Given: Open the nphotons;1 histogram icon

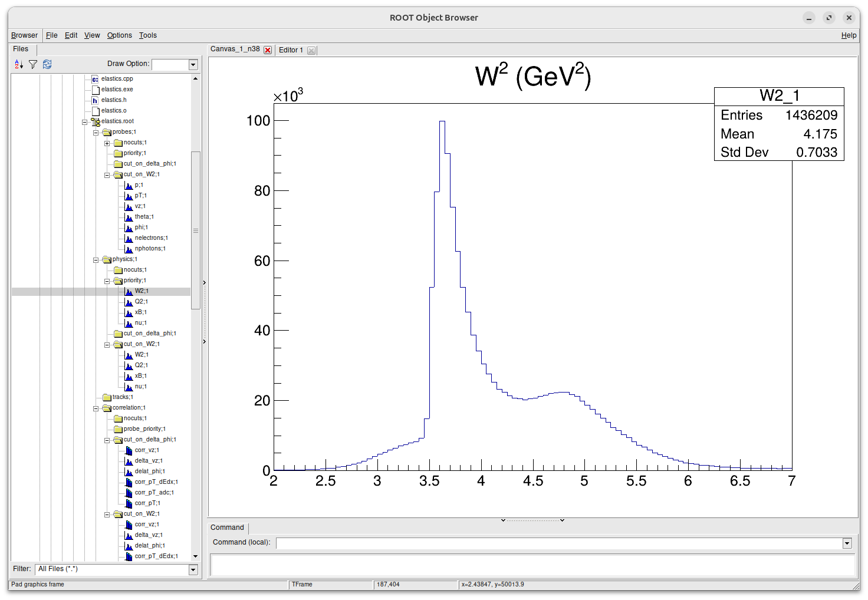Looking at the screenshot, I should (x=129, y=249).
